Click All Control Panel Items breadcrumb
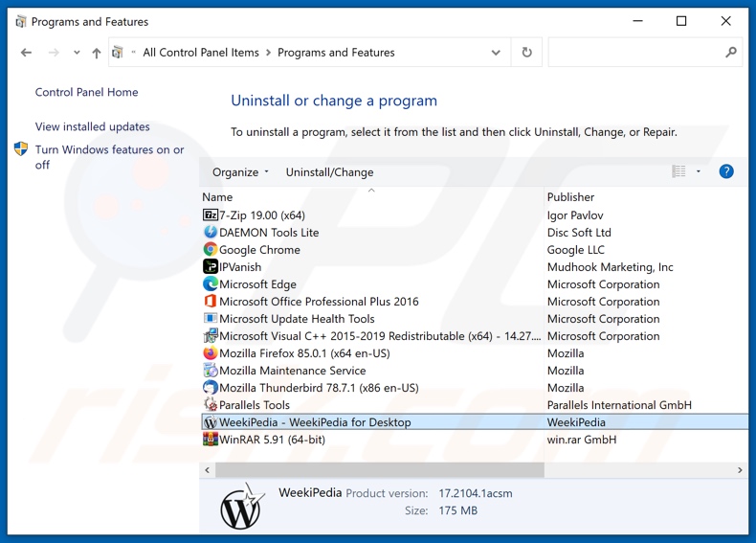This screenshot has height=543, width=756. [x=201, y=52]
